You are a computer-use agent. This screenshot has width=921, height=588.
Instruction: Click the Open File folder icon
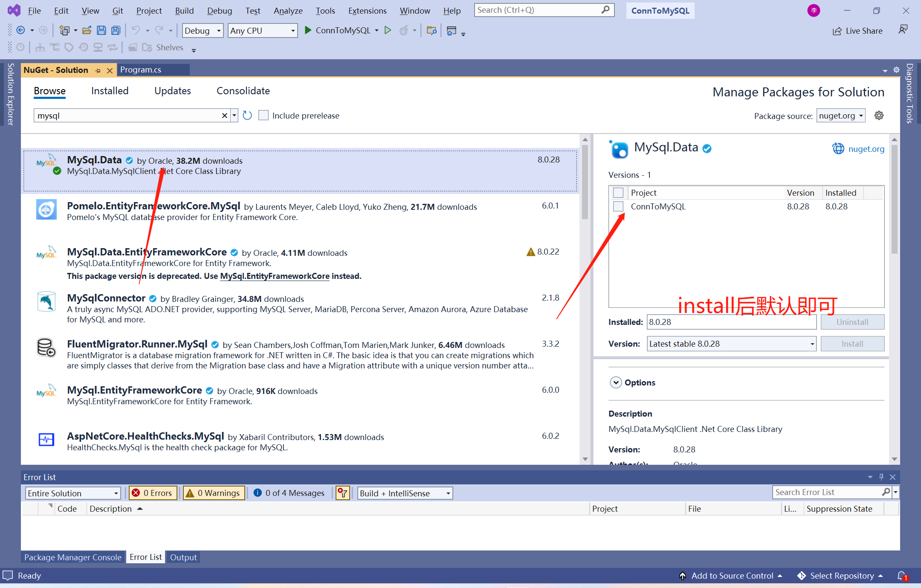pos(87,30)
